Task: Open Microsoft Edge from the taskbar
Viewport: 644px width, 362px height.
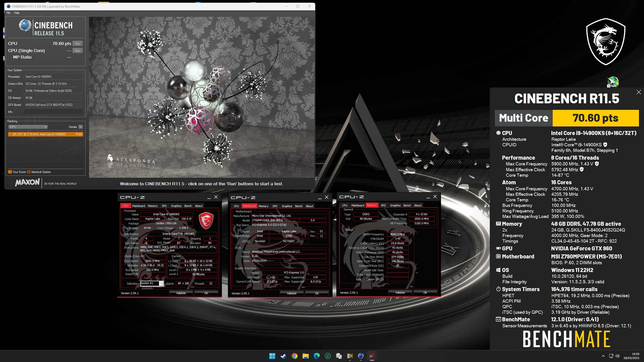Action: [316, 356]
